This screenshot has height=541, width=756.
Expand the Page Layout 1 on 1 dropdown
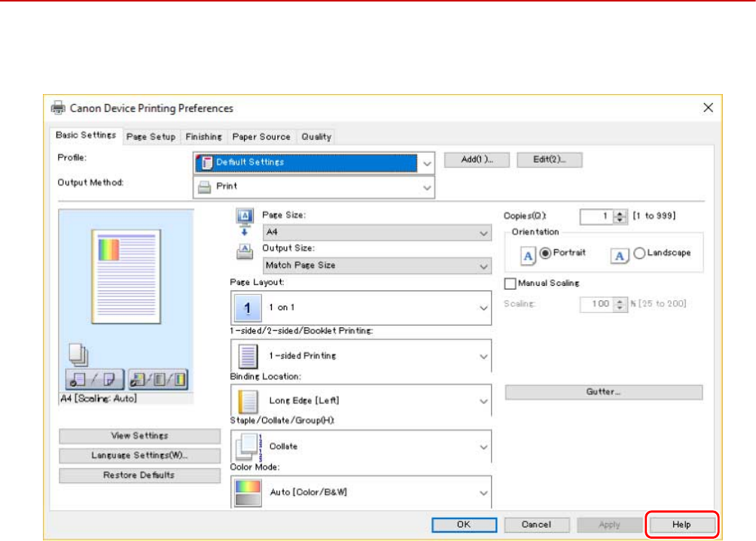[361, 308]
